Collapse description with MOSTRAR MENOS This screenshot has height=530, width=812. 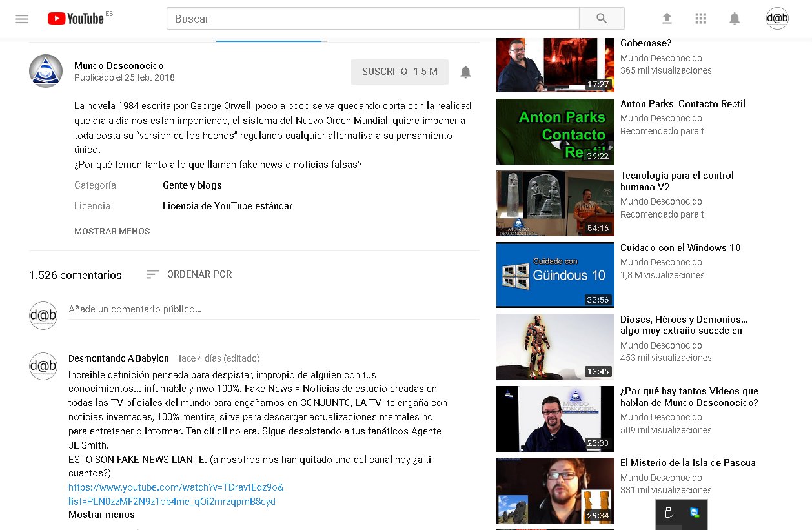112,231
